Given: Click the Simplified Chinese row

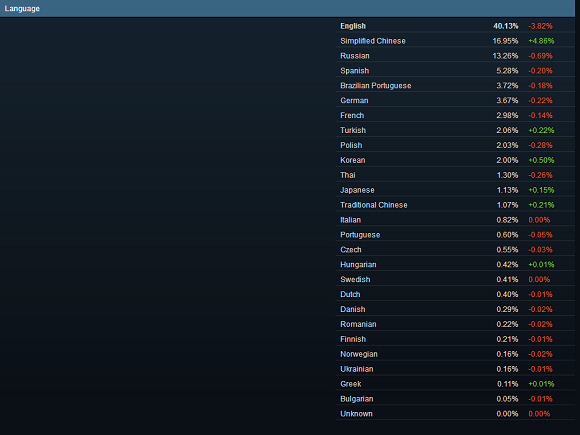Looking at the screenshot, I should (455, 41).
